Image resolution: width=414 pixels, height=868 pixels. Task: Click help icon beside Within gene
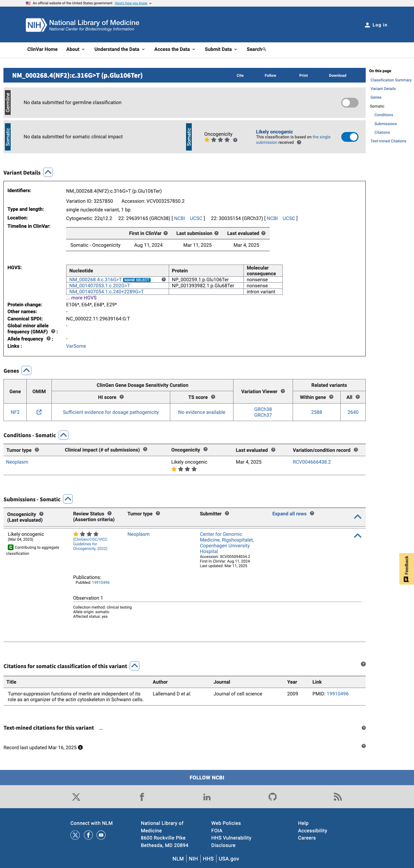coord(331,397)
